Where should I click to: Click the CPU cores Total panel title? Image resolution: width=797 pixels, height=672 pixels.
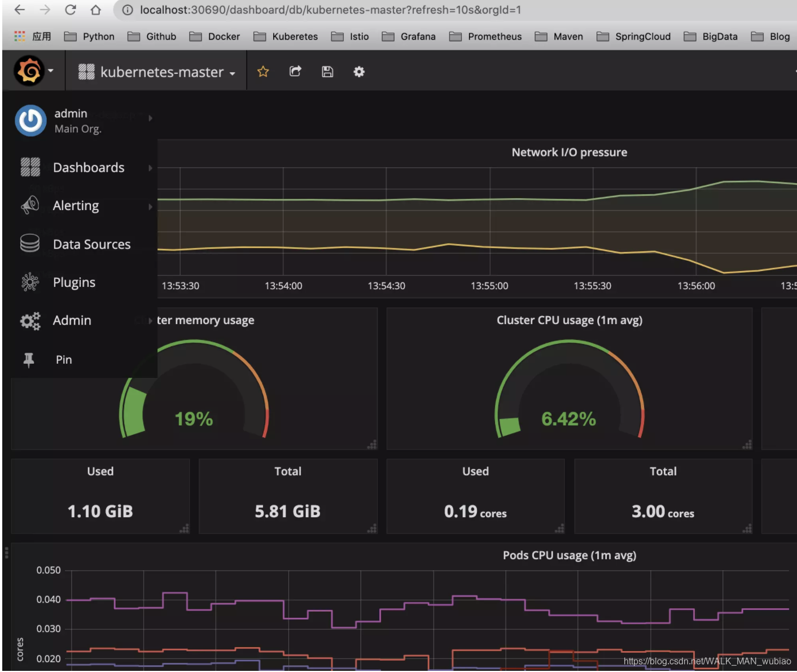point(663,471)
